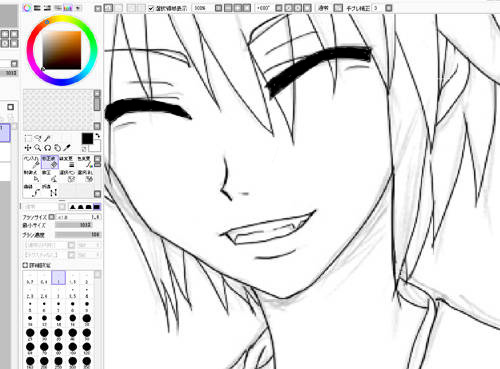
Task: Click the ブラシ濃度 slider bar
Action: pyautogui.click(x=78, y=235)
